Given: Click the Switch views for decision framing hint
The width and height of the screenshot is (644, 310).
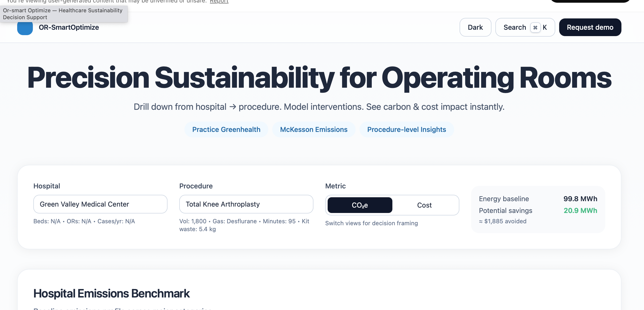Looking at the screenshot, I should pos(371,223).
